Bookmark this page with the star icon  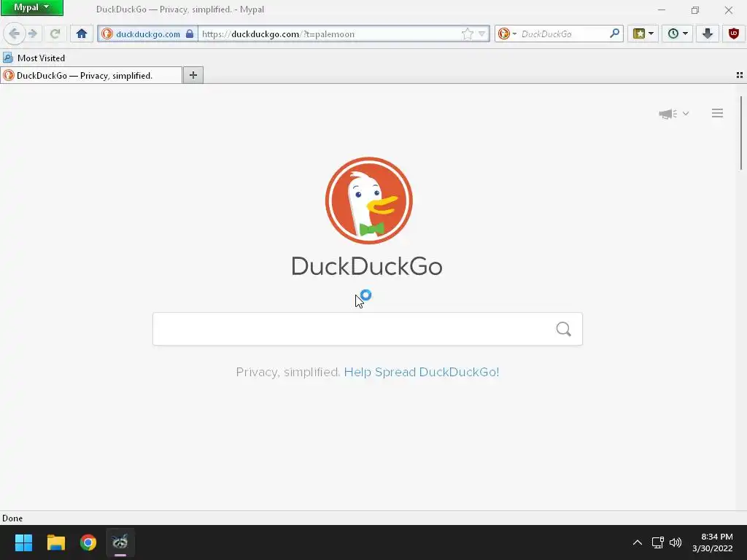(468, 34)
